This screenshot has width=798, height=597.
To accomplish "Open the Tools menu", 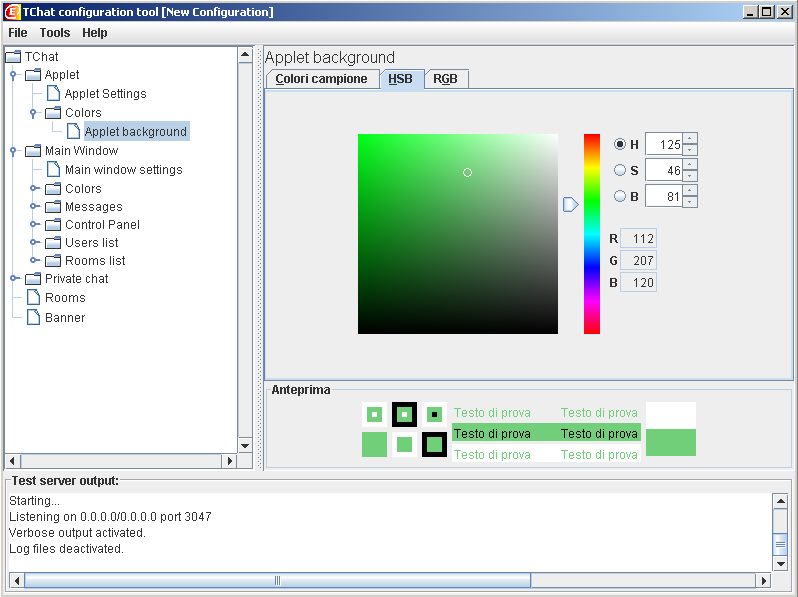I will 55,33.
